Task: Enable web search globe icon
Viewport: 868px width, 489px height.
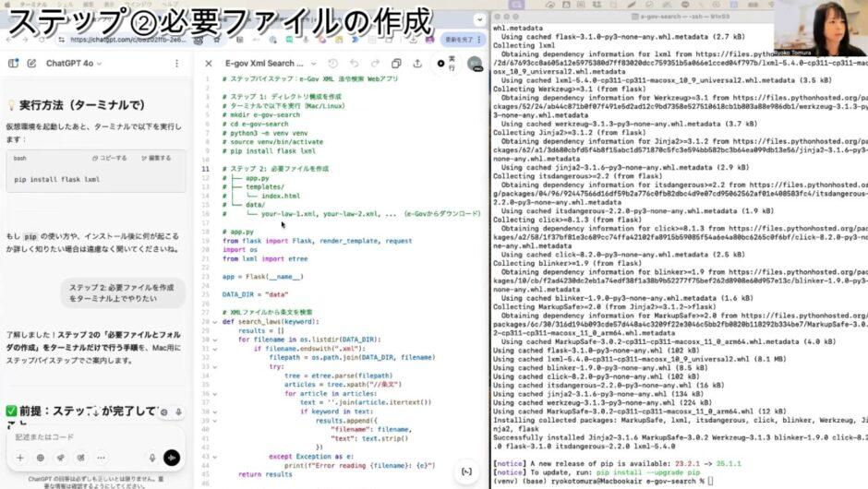Action: 40,458
